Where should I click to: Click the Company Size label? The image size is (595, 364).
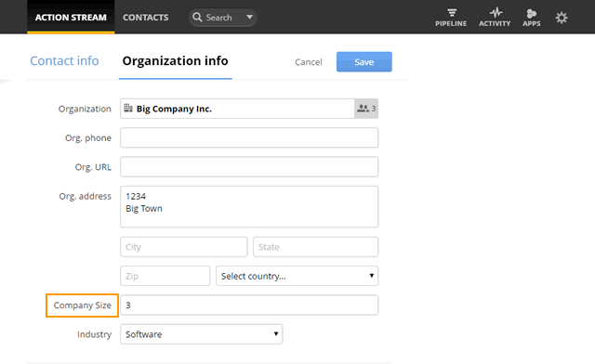[x=83, y=305]
